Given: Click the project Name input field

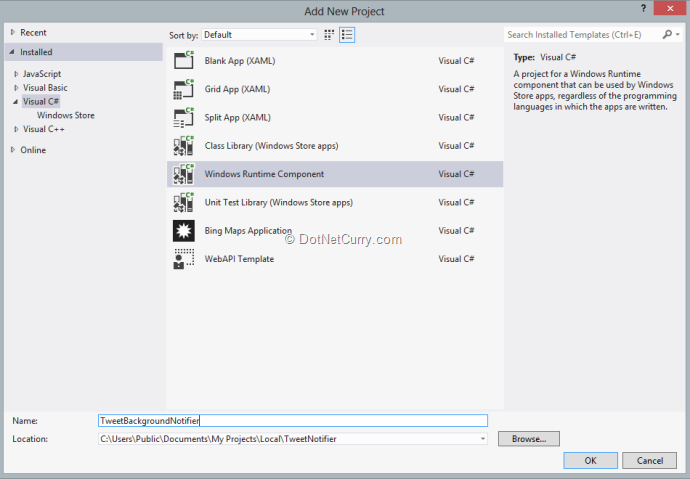Looking at the screenshot, I should [x=293, y=420].
